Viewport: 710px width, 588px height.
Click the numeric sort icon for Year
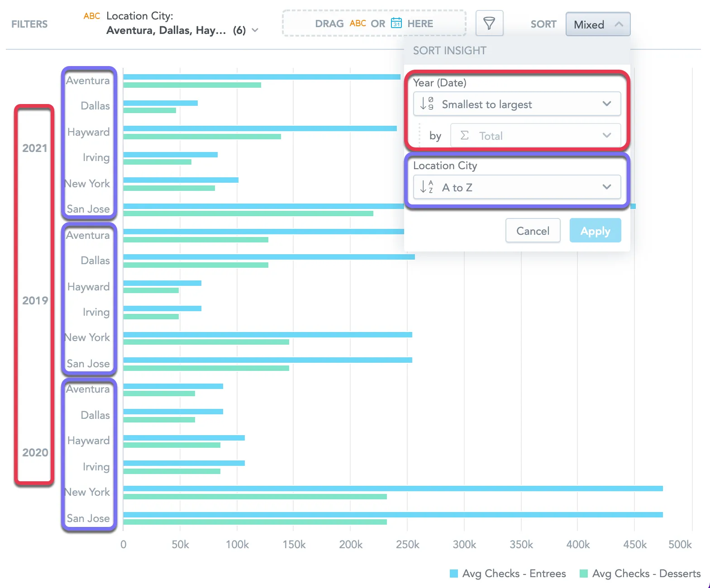[427, 104]
